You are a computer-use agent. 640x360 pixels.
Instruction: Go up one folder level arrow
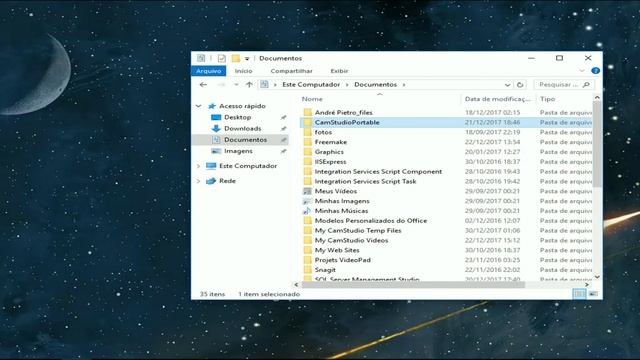tap(249, 84)
